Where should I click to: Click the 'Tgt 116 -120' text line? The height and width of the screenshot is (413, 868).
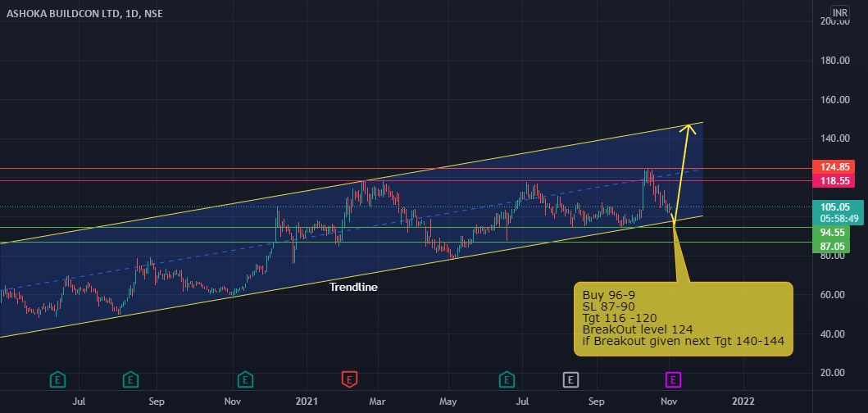point(620,318)
